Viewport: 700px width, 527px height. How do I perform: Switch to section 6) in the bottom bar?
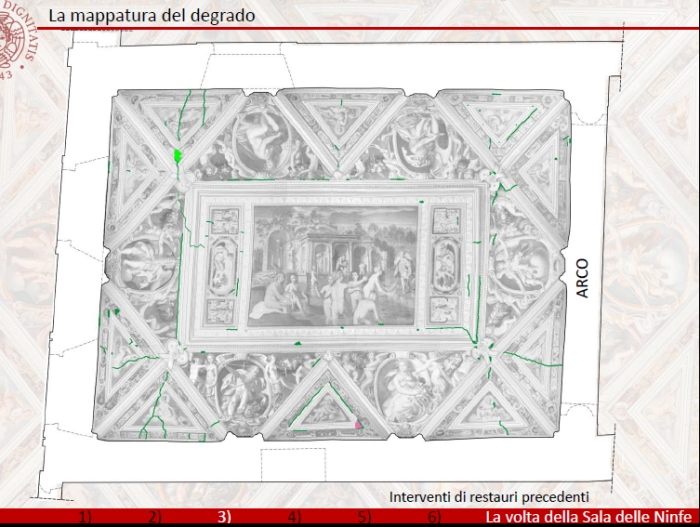tap(434, 517)
